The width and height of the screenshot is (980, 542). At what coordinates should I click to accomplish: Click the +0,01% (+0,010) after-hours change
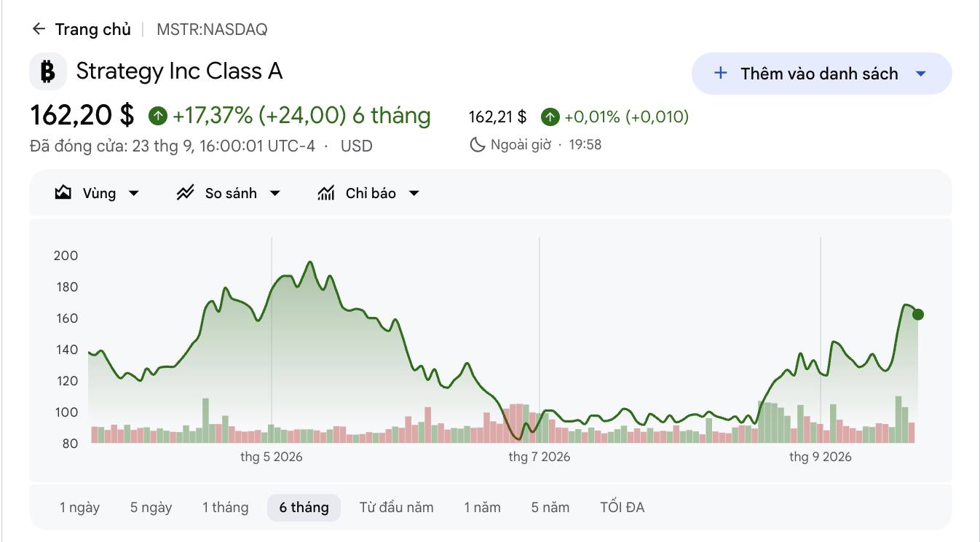click(x=626, y=117)
